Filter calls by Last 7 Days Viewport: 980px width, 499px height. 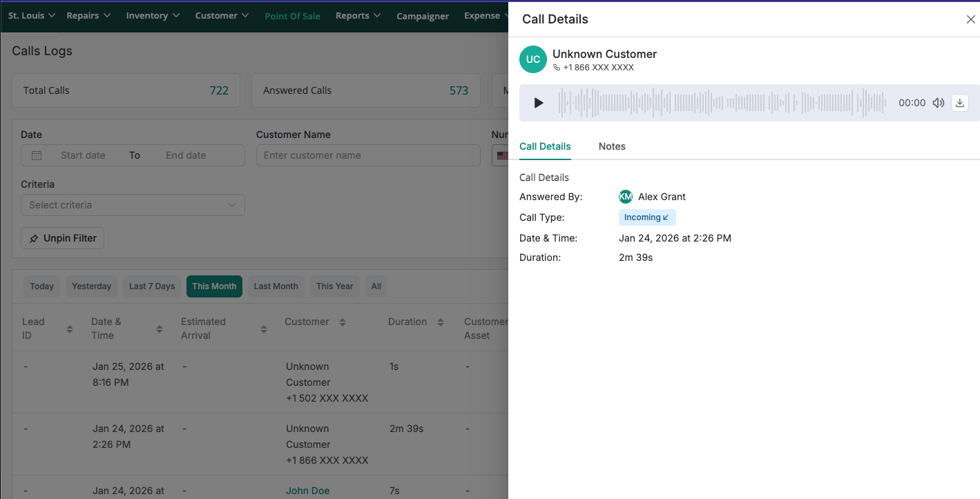[152, 286]
